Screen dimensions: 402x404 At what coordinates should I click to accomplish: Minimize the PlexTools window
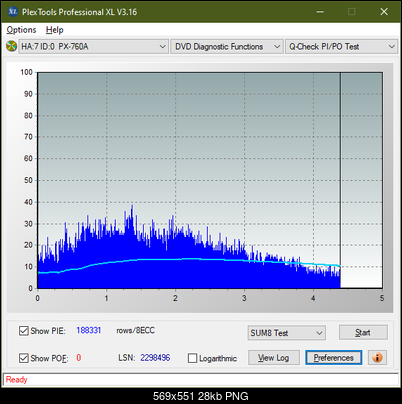tap(320, 12)
